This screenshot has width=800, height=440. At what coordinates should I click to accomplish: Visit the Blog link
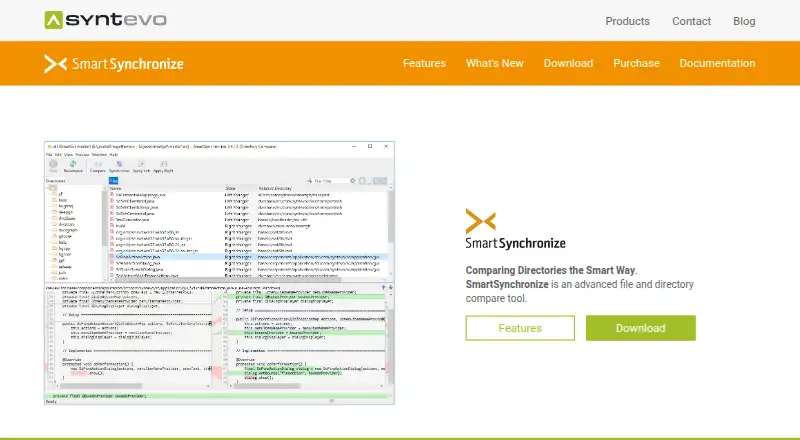click(744, 21)
